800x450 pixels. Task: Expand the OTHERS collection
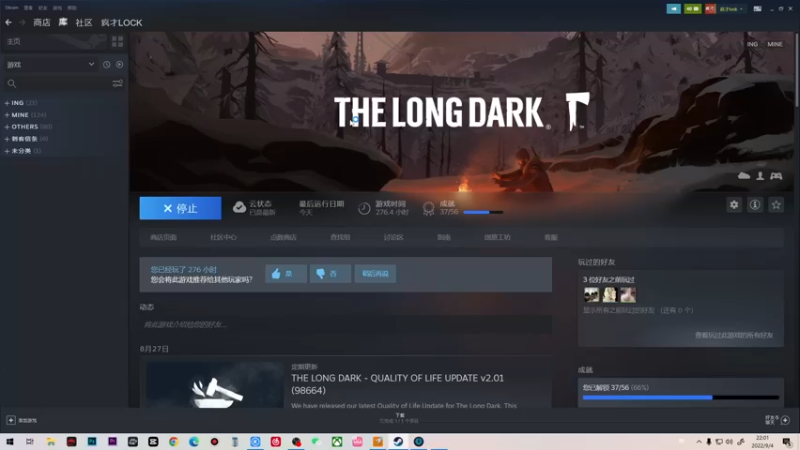pyautogui.click(x=7, y=127)
